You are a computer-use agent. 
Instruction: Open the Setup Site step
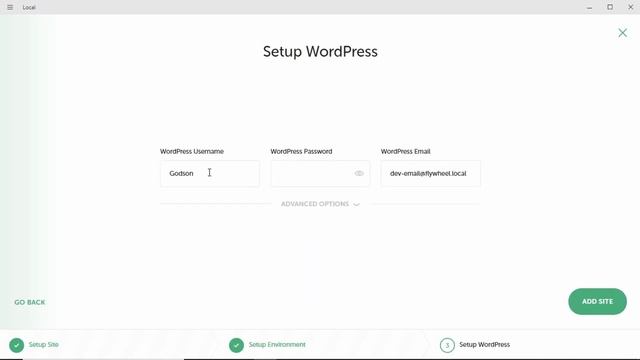point(44,344)
